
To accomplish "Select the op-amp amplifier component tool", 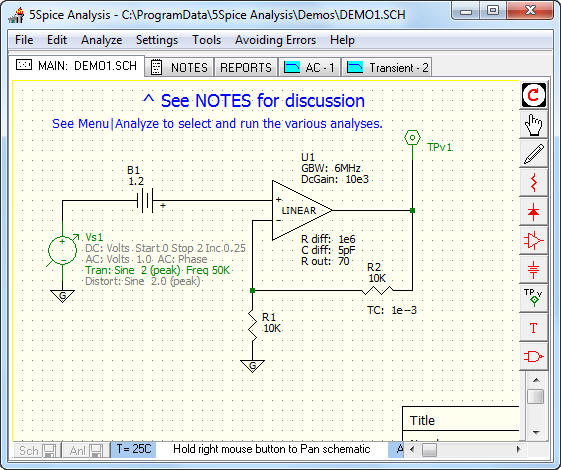I will coord(533,240).
